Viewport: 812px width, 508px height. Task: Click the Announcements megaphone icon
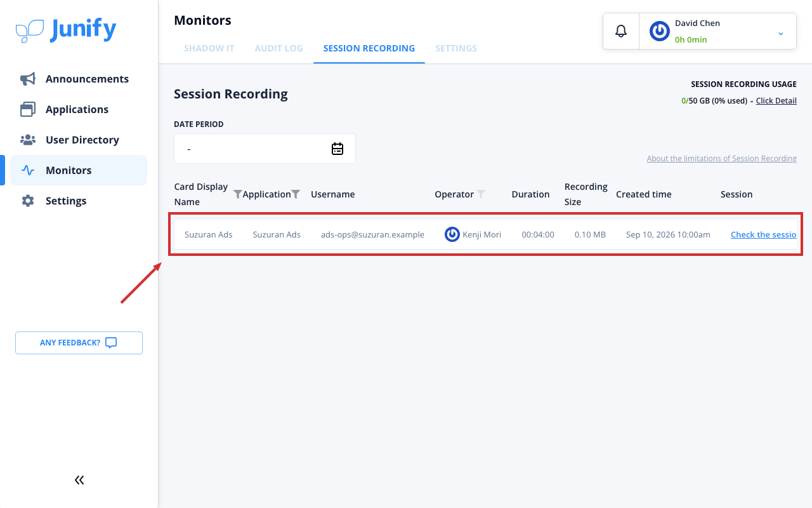28,79
